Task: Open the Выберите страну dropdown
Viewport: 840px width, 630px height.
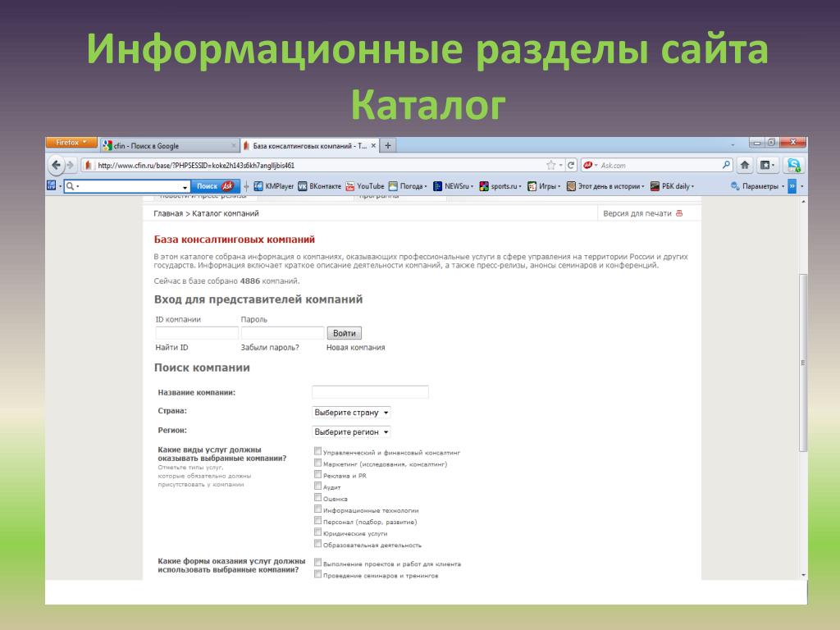Action: point(351,413)
